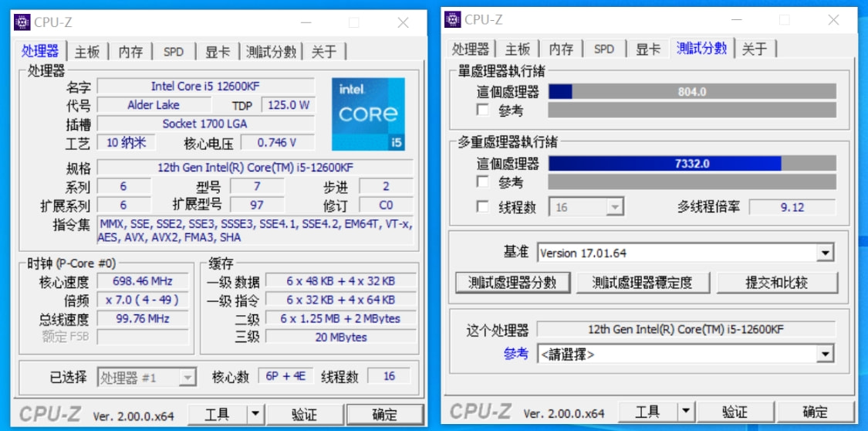The height and width of the screenshot is (431, 868).
Task: Click 提交和比较 button
Action: tap(777, 283)
